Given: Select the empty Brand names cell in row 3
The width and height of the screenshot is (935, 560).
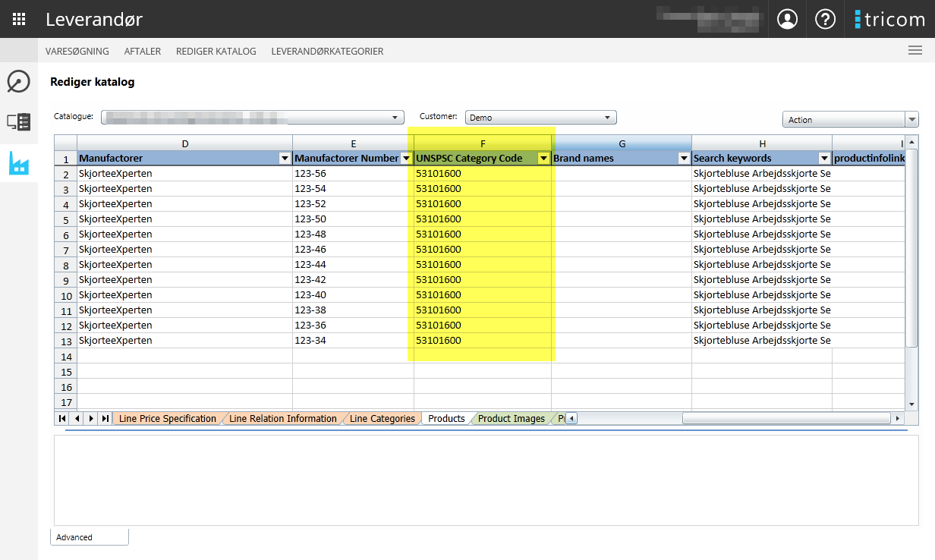Looking at the screenshot, I should (622, 189).
